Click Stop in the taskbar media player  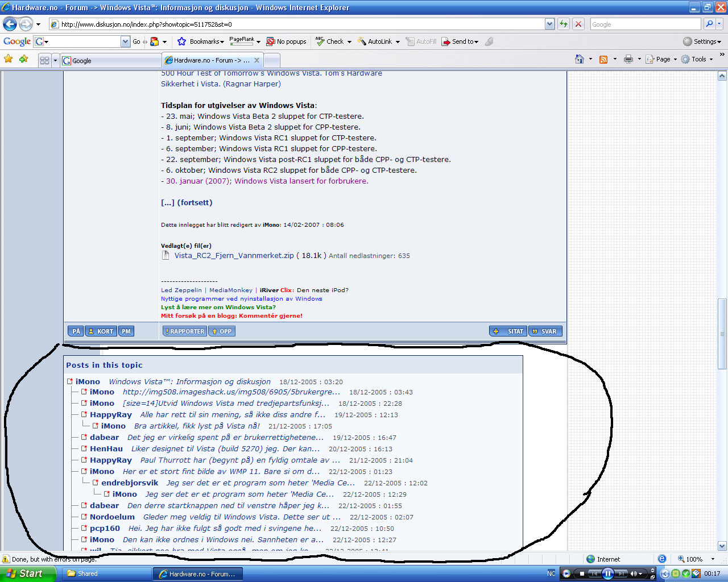point(582,574)
